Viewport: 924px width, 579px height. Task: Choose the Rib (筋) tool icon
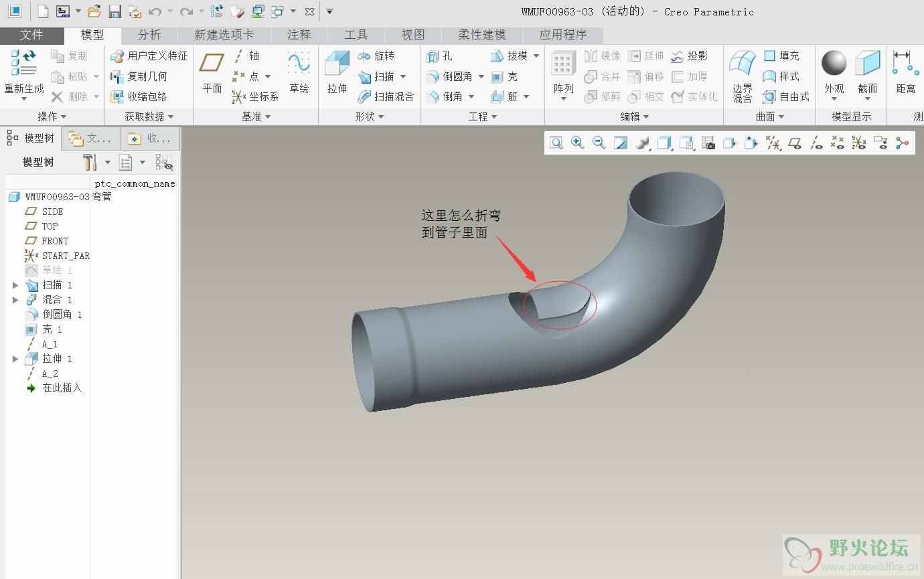point(497,96)
